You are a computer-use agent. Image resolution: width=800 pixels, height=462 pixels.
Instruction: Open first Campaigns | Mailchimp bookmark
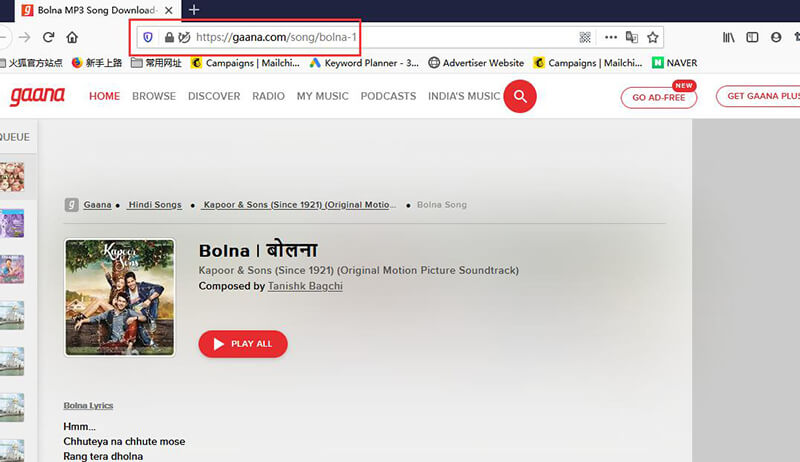tap(245, 63)
